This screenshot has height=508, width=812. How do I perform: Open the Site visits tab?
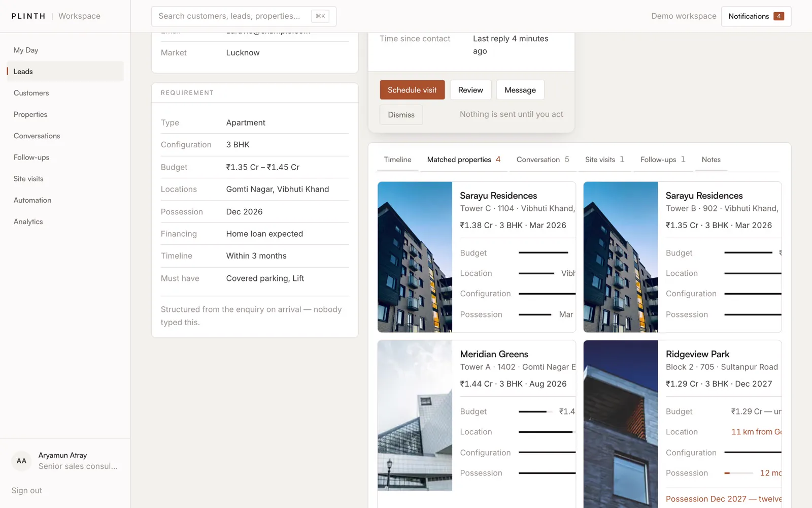605,160
